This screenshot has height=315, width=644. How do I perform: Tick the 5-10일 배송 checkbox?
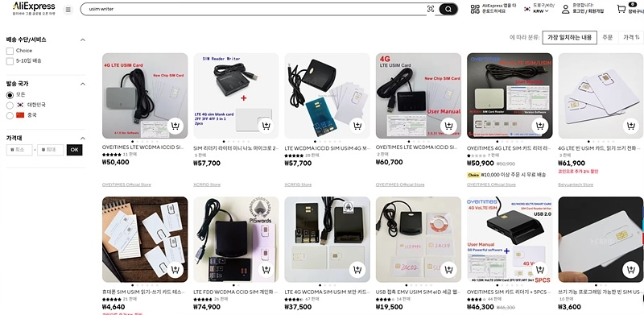click(x=10, y=61)
